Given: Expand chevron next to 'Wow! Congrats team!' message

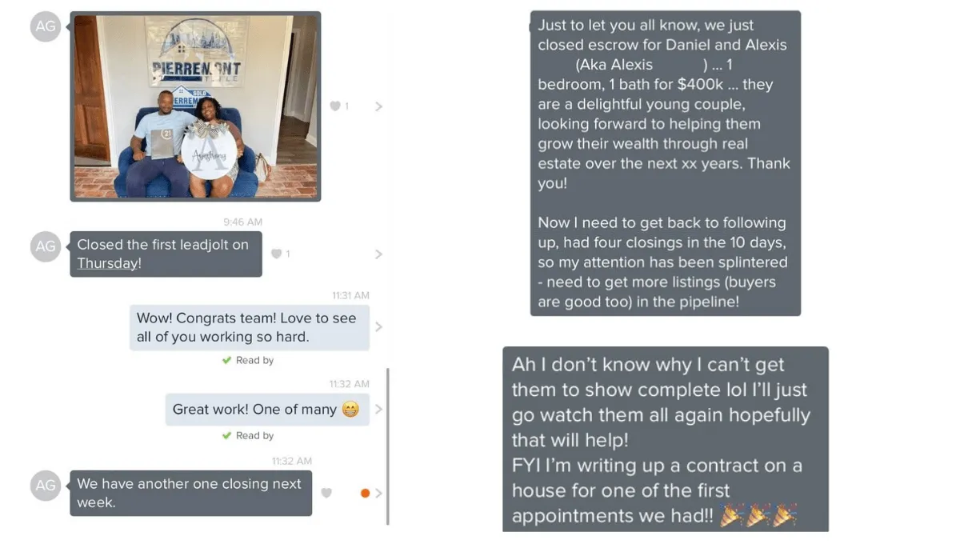Looking at the screenshot, I should point(378,327).
